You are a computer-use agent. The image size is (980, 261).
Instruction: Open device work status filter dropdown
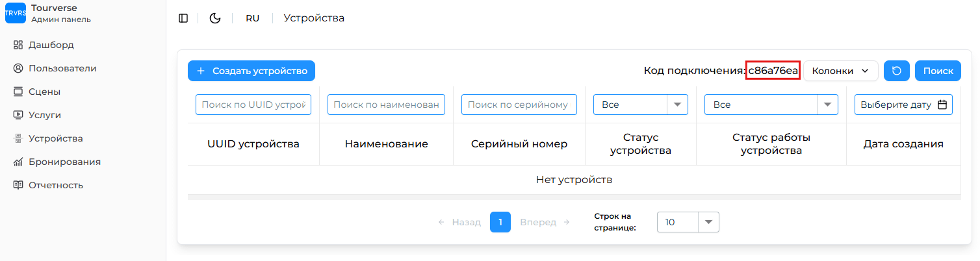click(x=771, y=105)
